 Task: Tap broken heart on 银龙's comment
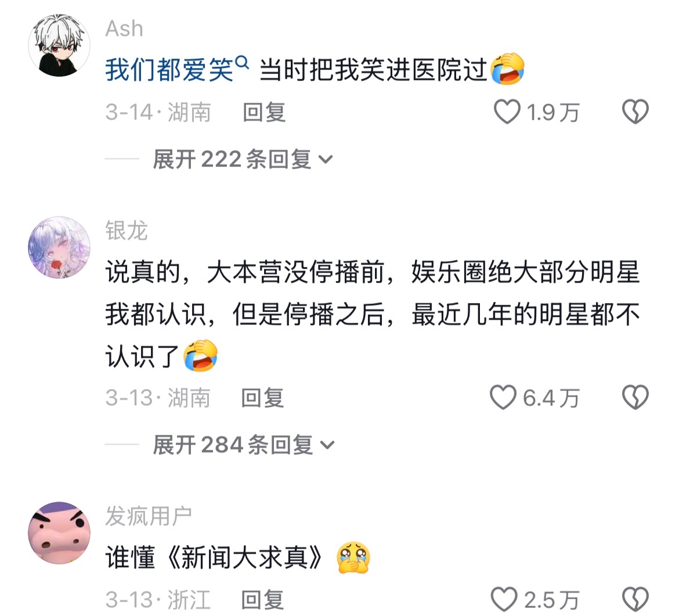(635, 397)
